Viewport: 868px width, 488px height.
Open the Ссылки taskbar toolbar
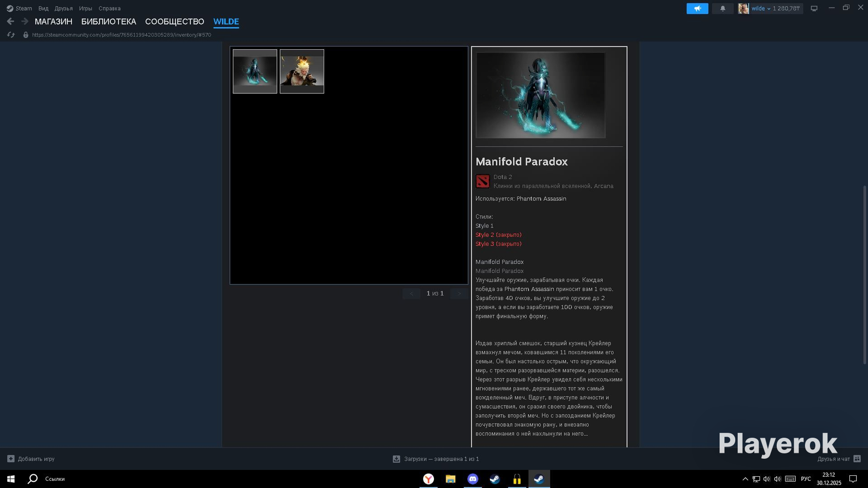pyautogui.click(x=55, y=479)
